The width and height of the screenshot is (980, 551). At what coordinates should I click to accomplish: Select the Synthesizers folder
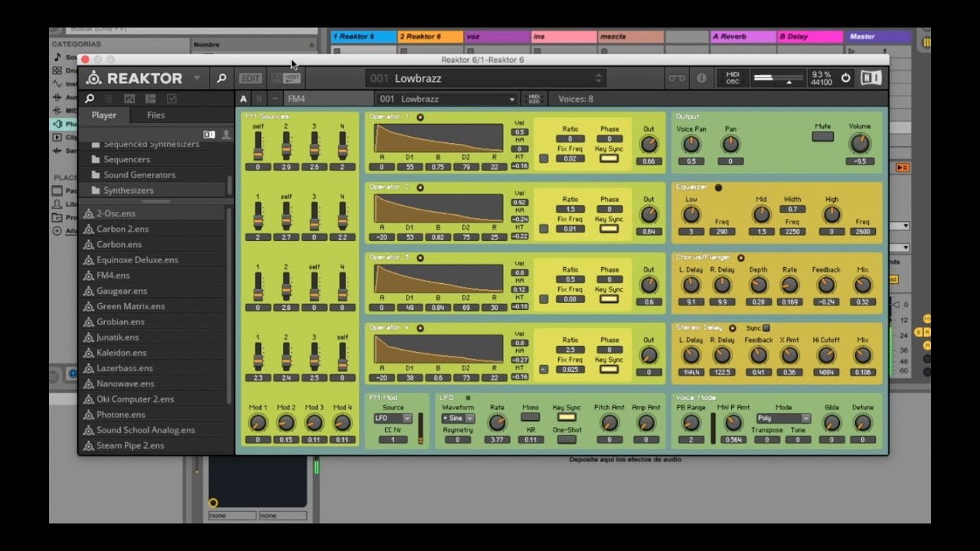(x=129, y=191)
